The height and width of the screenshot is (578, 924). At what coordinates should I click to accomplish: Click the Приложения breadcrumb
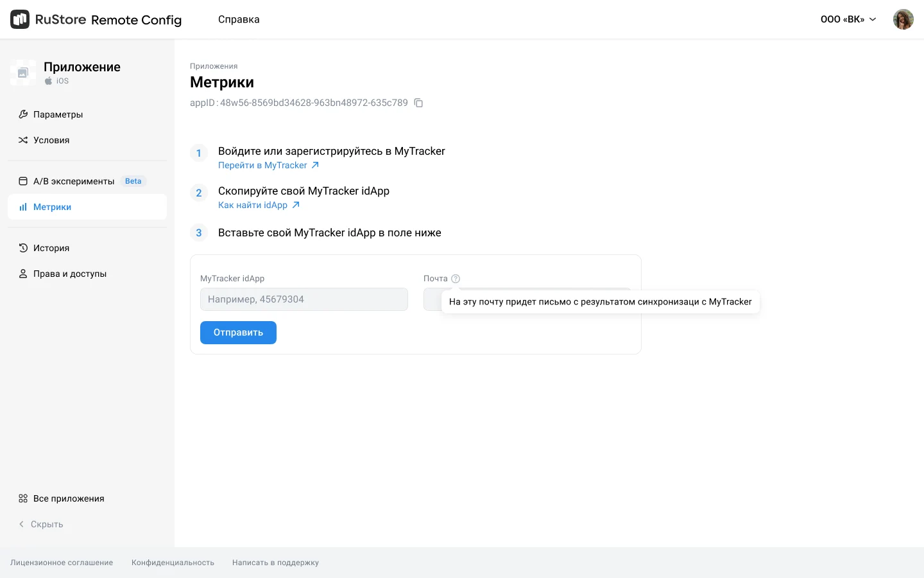click(214, 66)
